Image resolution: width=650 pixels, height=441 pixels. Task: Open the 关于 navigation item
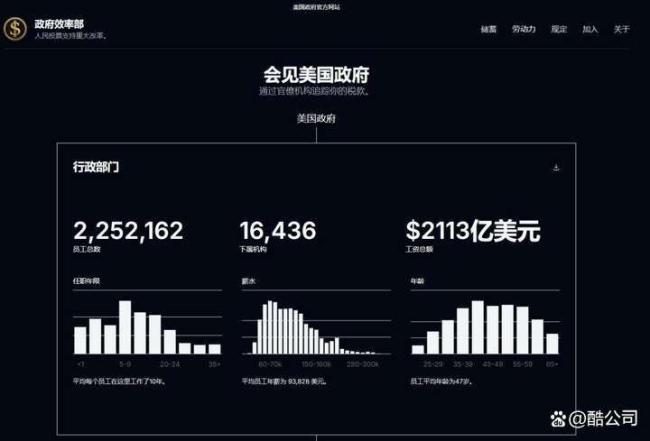(621, 29)
